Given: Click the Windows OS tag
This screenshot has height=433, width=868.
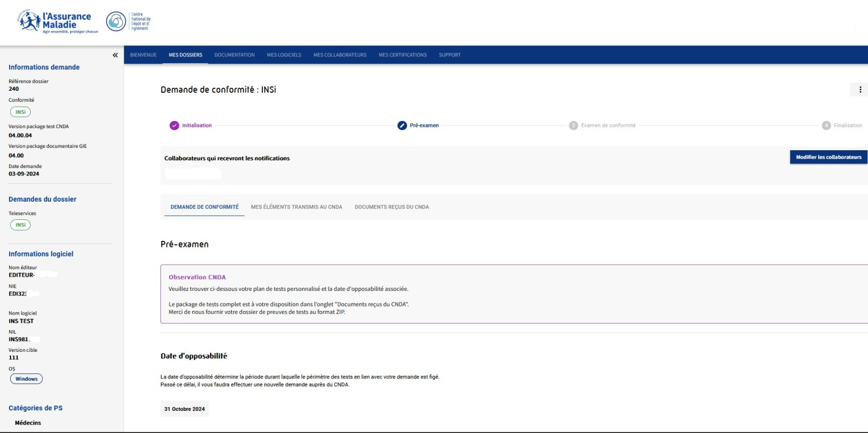Looking at the screenshot, I should pos(26,379).
